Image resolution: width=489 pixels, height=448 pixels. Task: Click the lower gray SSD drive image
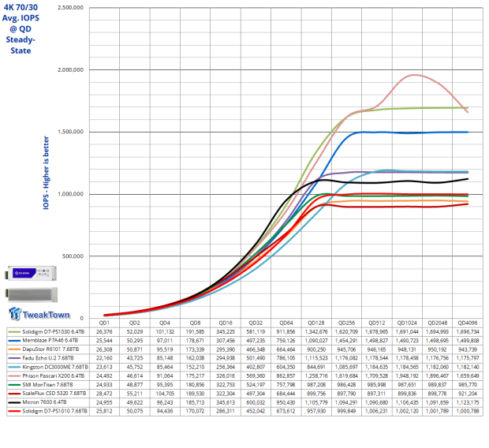(33, 291)
